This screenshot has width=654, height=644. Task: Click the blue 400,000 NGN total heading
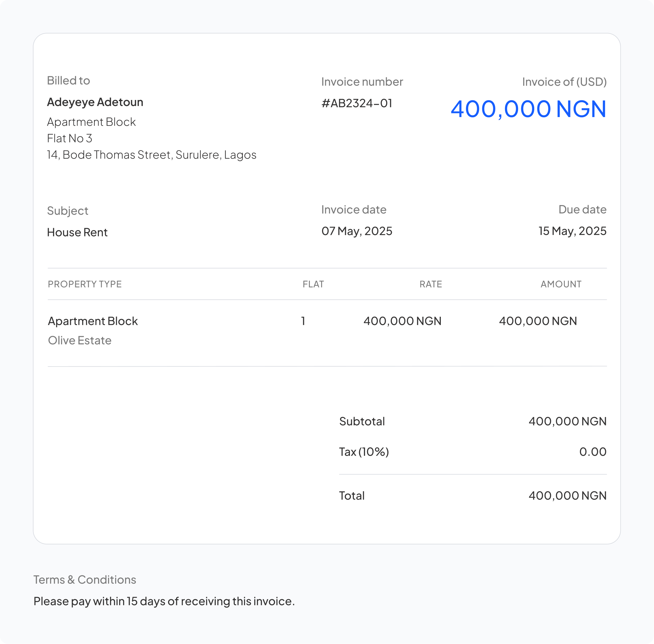pos(528,109)
